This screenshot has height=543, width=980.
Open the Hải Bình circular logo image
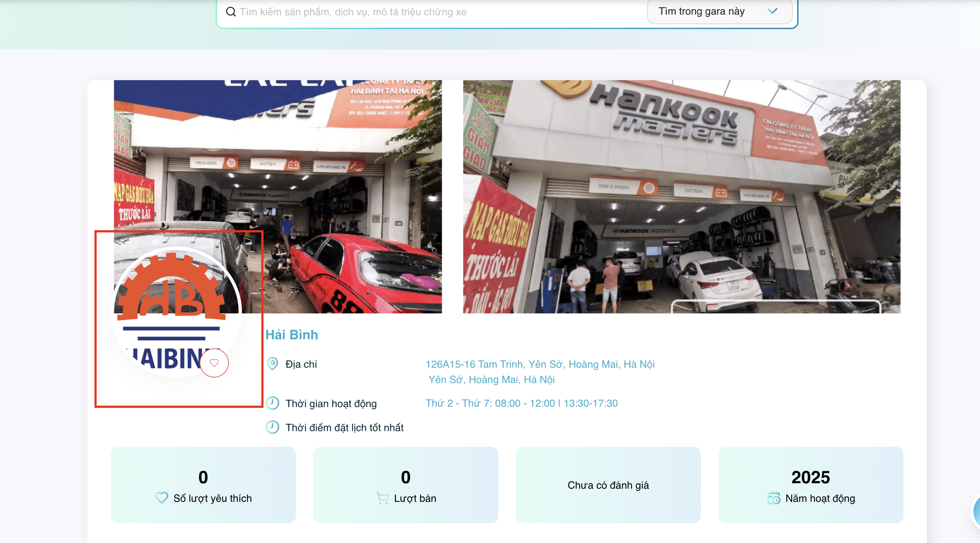pyautogui.click(x=176, y=312)
